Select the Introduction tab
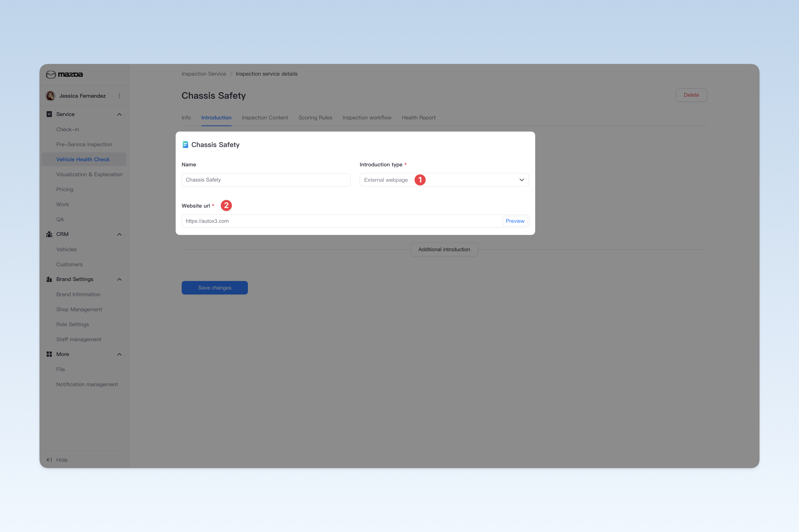The image size is (799, 532). [216, 117]
